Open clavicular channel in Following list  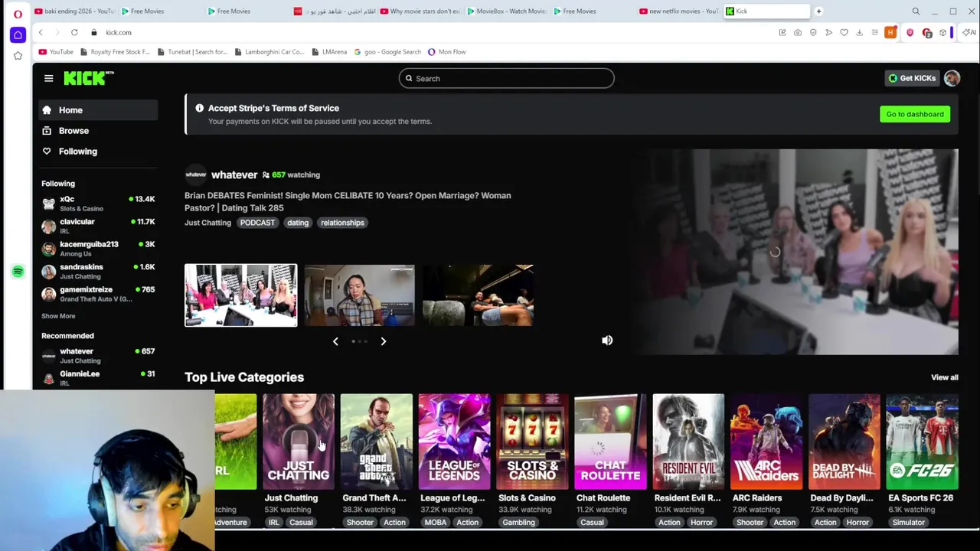[x=98, y=226]
